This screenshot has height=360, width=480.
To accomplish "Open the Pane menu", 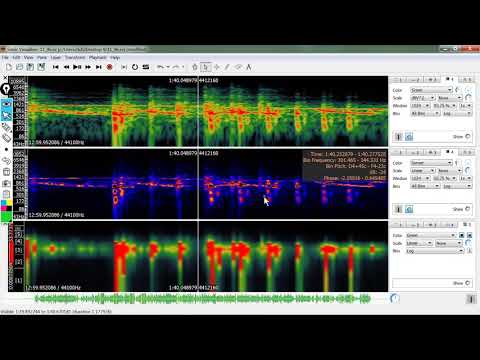I will (x=42, y=58).
